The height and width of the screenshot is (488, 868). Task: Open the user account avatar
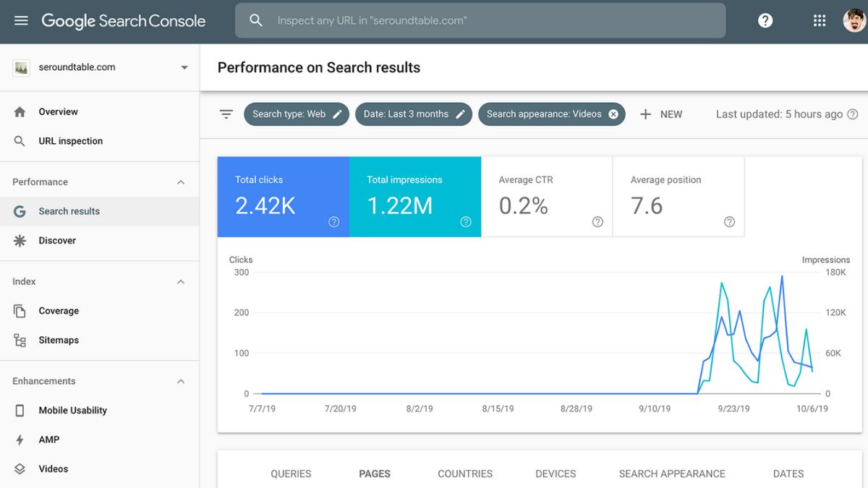[854, 21]
